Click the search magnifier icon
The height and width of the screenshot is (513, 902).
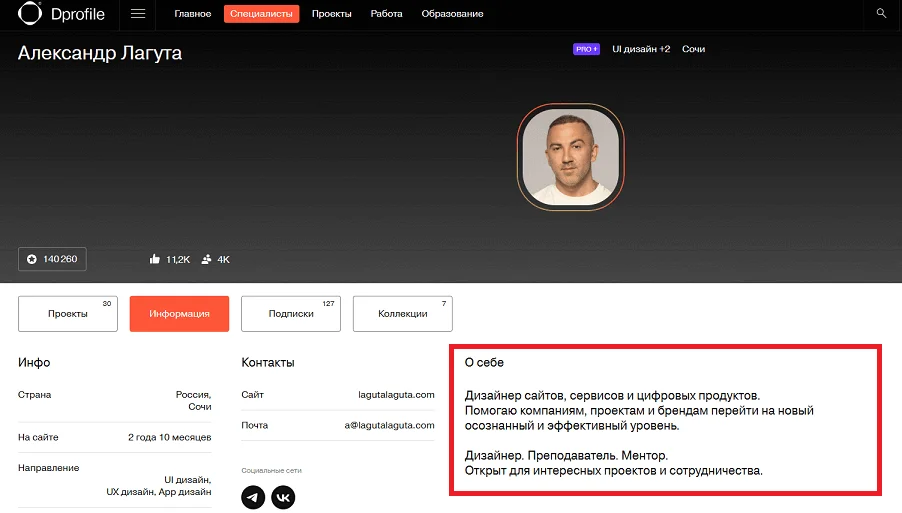[x=881, y=14]
